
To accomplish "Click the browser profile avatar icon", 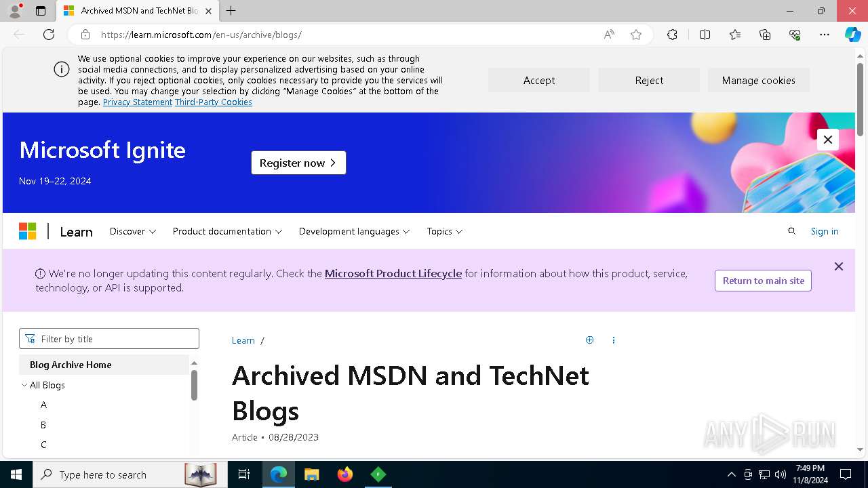I will [x=14, y=11].
